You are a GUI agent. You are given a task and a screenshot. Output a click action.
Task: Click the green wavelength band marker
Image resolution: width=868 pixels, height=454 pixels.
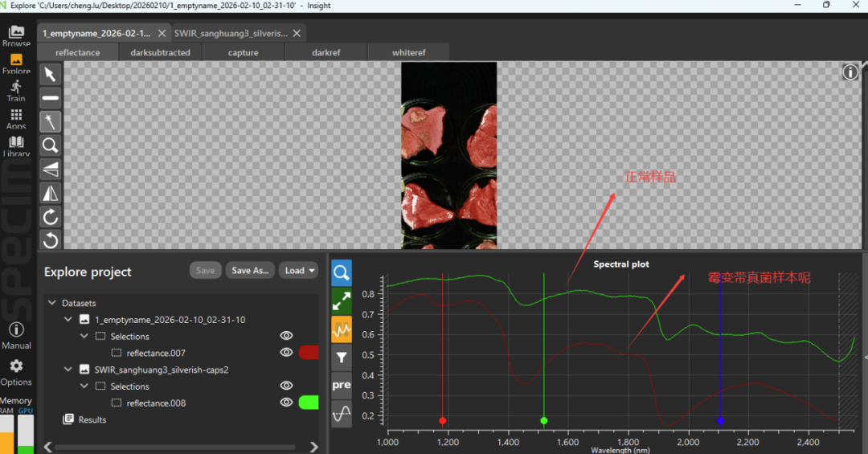(544, 421)
